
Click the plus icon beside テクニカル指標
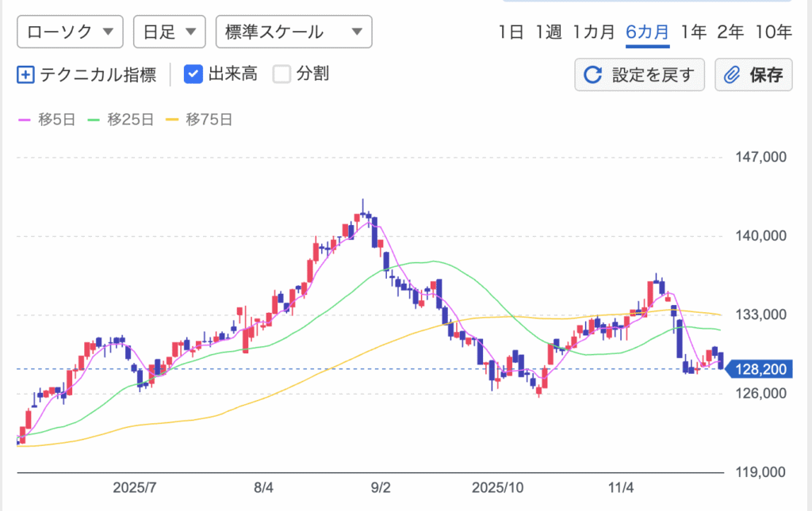pyautogui.click(x=25, y=74)
